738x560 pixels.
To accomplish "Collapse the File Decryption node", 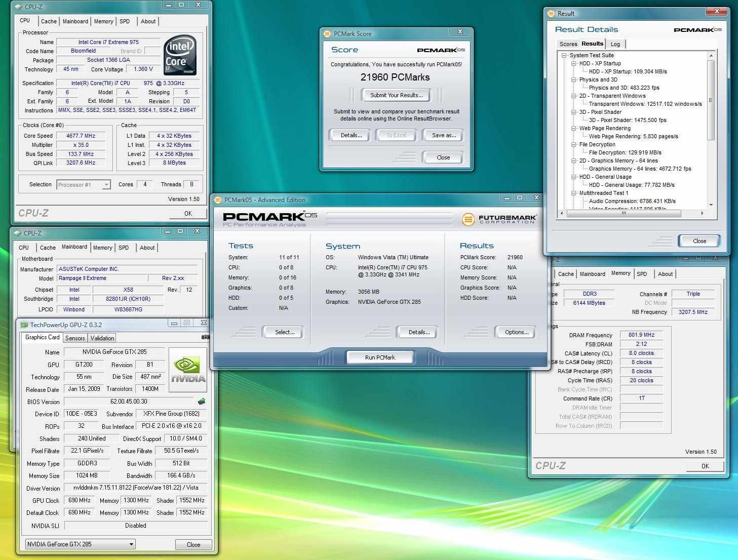I will tap(573, 144).
